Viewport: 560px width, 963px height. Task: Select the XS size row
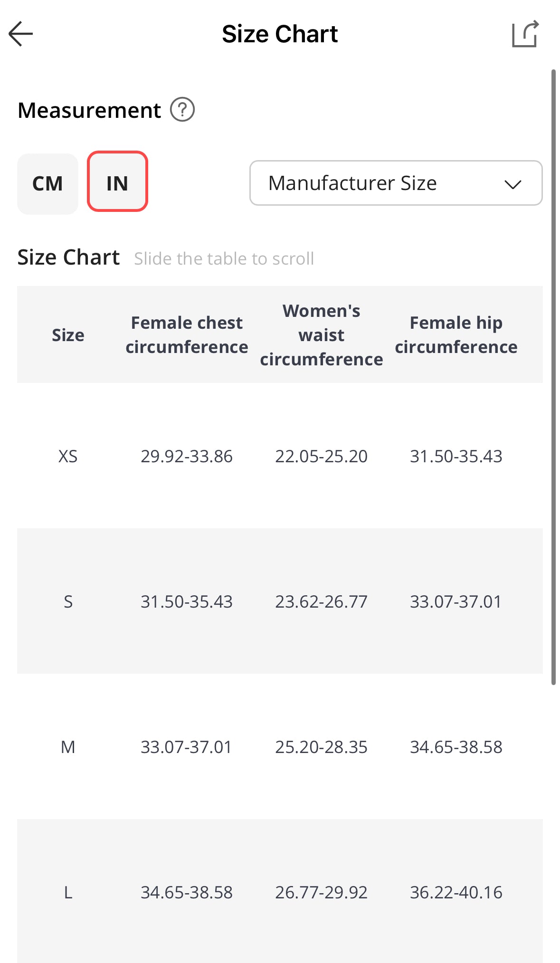click(68, 456)
